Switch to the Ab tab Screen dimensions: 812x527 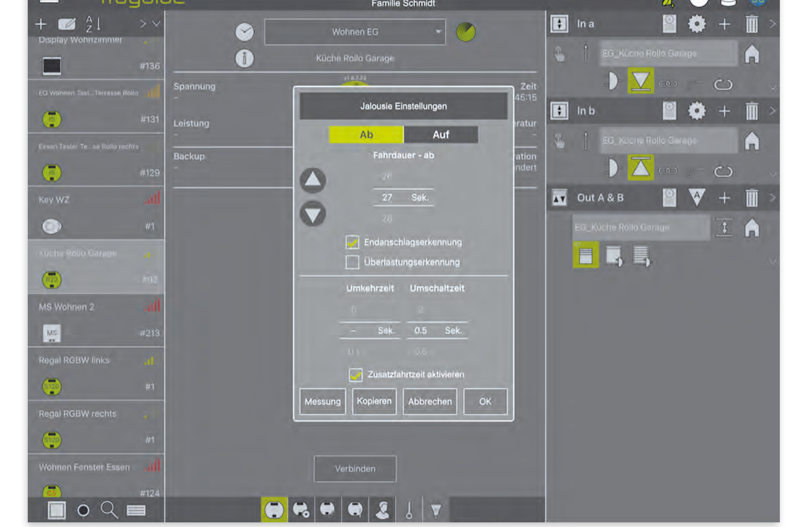pos(366,135)
